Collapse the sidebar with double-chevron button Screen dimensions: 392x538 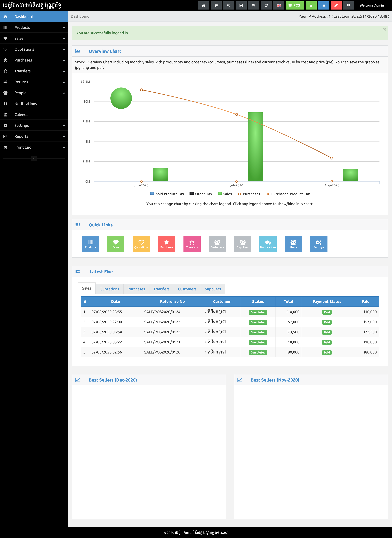click(34, 159)
